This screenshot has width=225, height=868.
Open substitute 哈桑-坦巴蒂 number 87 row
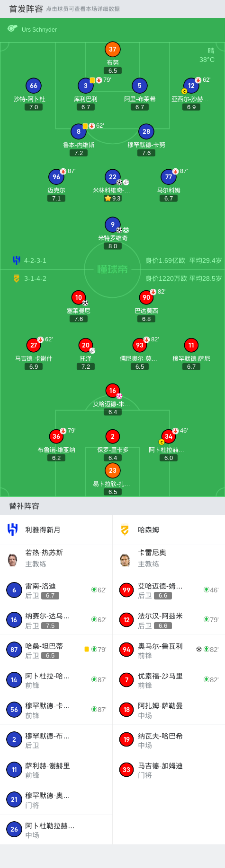point(56,650)
